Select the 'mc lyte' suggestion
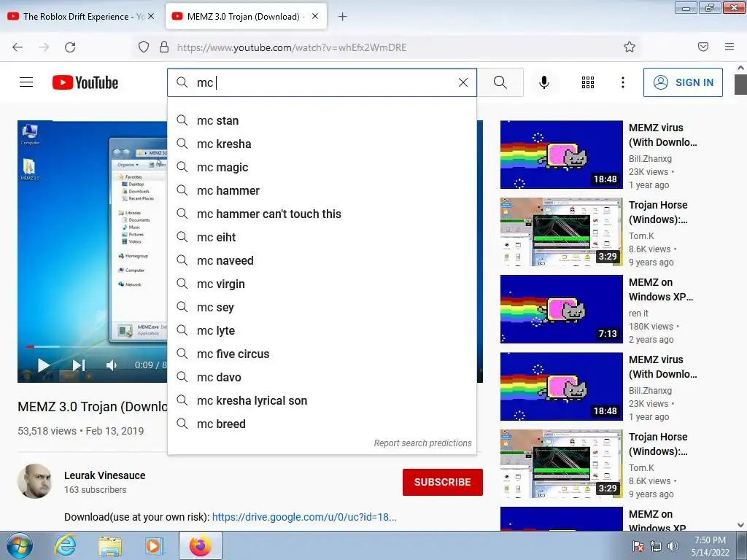 click(x=322, y=330)
